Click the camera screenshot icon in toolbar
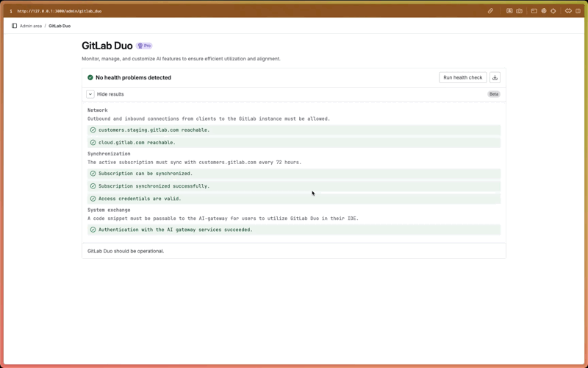The height and width of the screenshot is (368, 588). tap(519, 11)
